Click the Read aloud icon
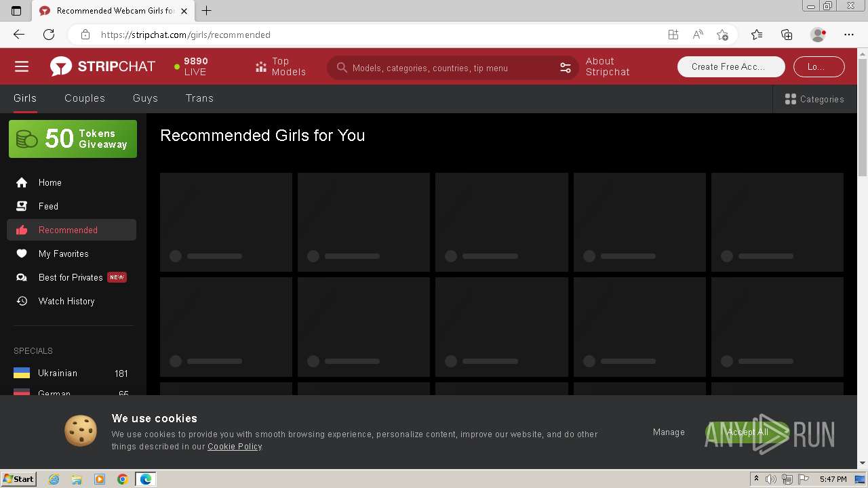The height and width of the screenshot is (488, 868). pyautogui.click(x=698, y=35)
